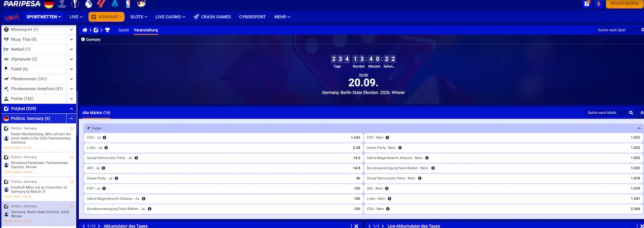
Task: Bet on Green Party - Ja at 46
Action: pos(222,178)
